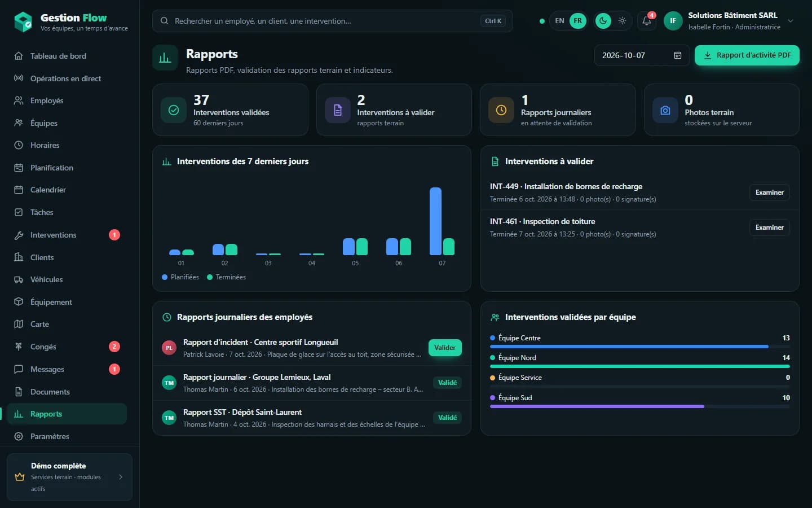812x508 pixels.
Task: Click the Équipe Centre progress bar
Action: [x=639, y=347]
